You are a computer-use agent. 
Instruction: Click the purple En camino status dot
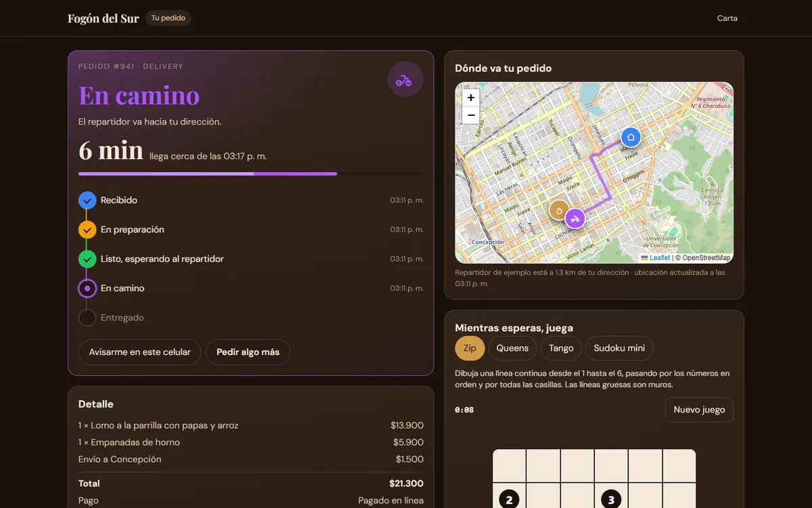coord(87,289)
